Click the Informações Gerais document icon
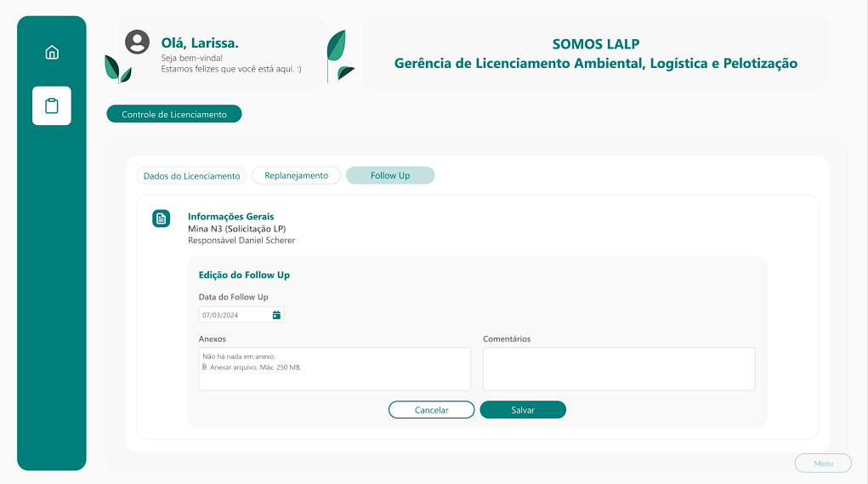 (161, 219)
